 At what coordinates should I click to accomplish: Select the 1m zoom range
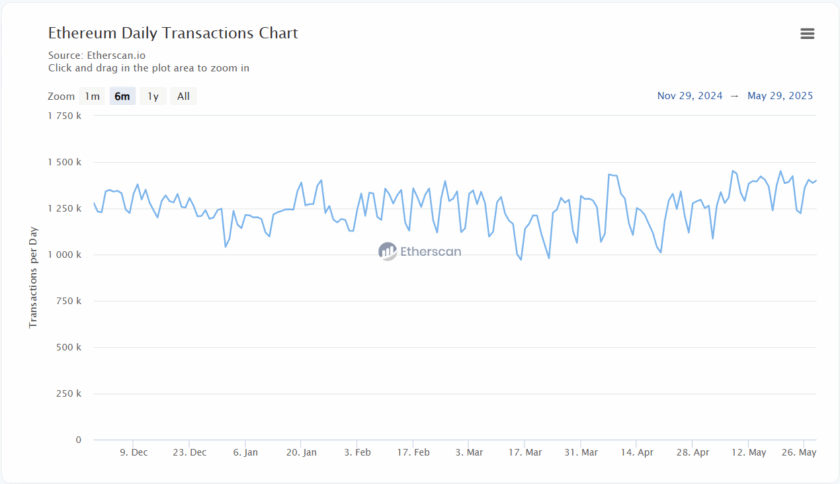tap(92, 97)
